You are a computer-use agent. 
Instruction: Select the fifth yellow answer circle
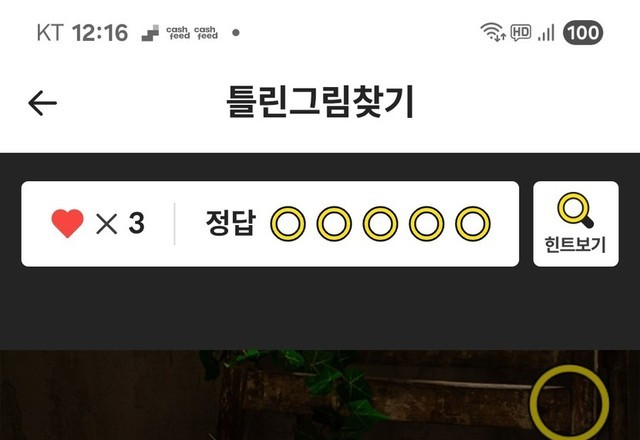(x=473, y=224)
